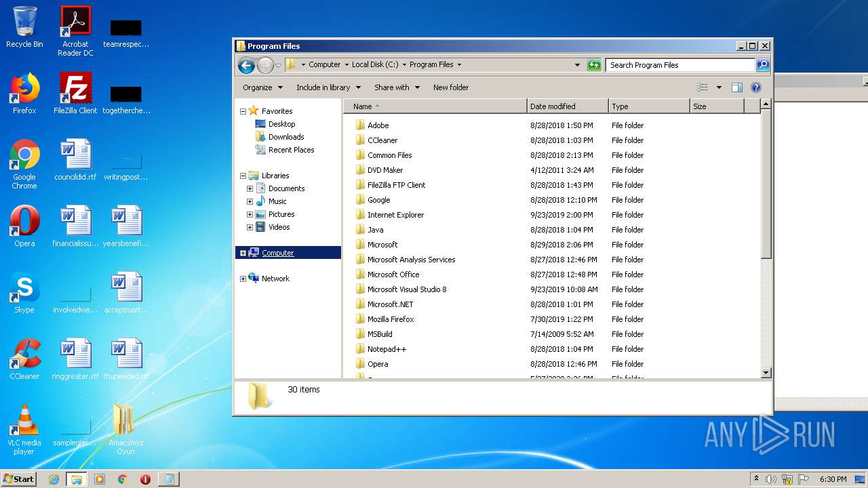Image resolution: width=868 pixels, height=488 pixels.
Task: Open VLC media player desktop shortcut
Action: pyautogui.click(x=24, y=430)
